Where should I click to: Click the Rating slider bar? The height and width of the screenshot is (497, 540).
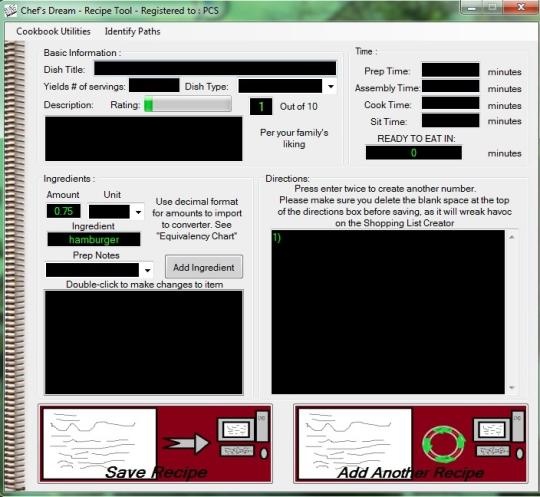tap(188, 104)
